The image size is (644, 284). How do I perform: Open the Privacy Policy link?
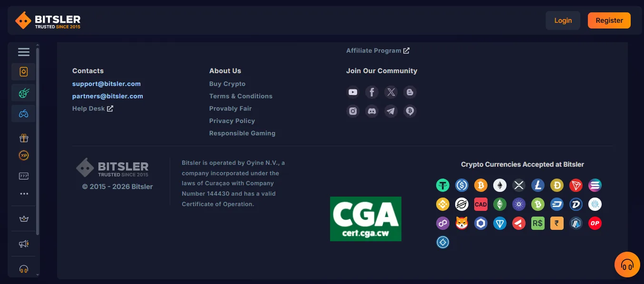pos(232,121)
